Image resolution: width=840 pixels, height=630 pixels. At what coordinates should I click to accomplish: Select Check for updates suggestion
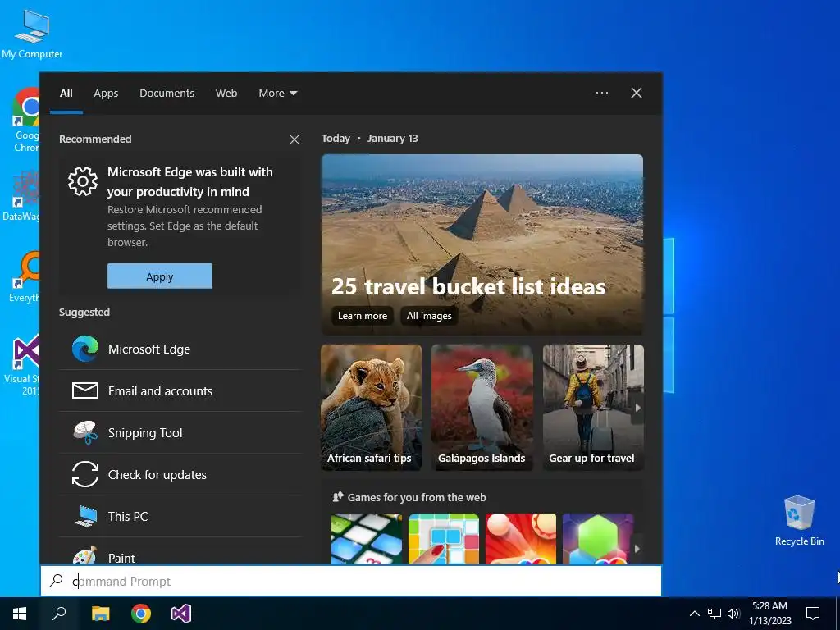(x=180, y=475)
